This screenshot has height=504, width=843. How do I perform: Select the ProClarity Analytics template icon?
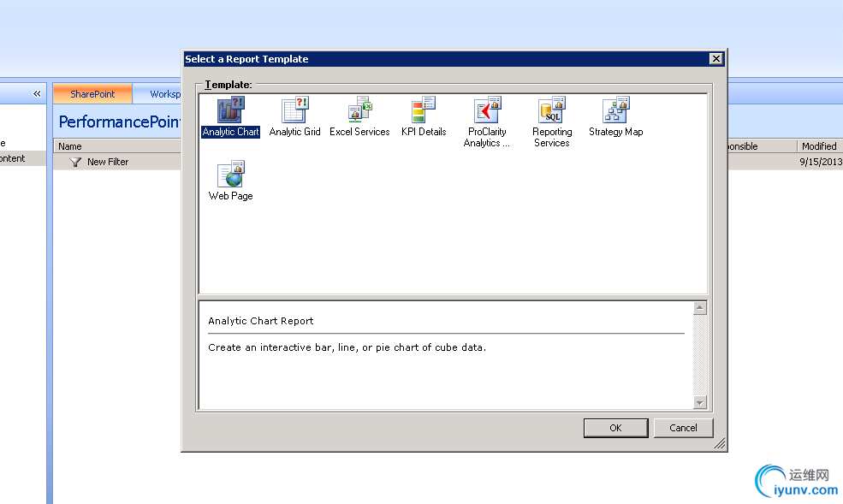tap(488, 110)
